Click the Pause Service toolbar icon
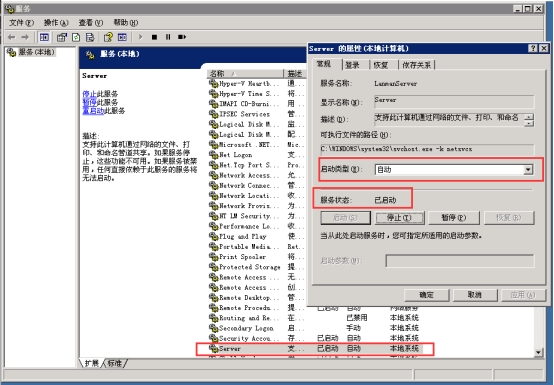This screenshot has height=385, width=554. (x=168, y=37)
